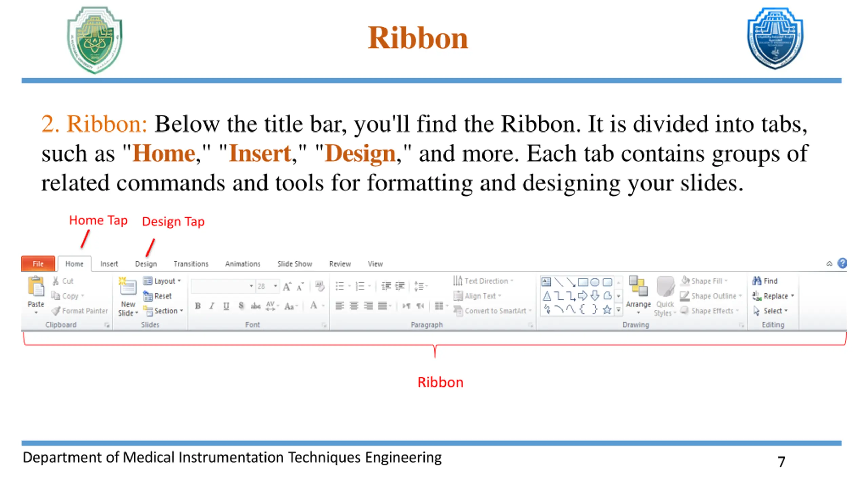Click the Decrease List Level icon
The image size is (868, 488).
click(386, 286)
